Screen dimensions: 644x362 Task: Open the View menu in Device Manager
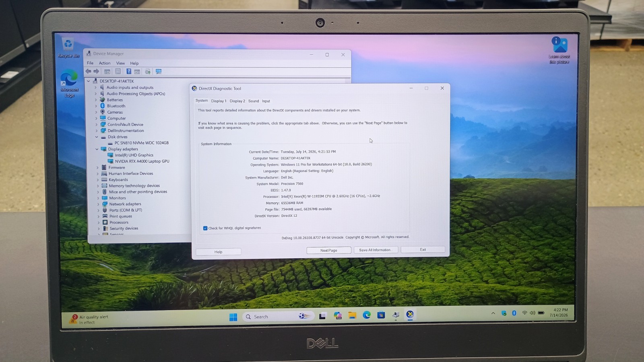[120, 63]
